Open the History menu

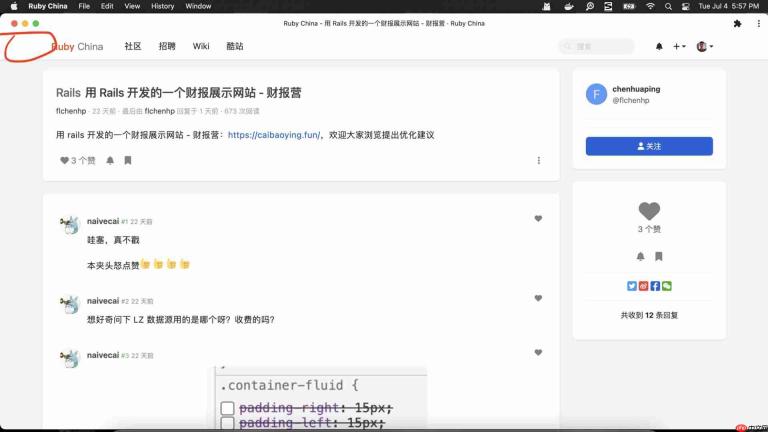click(x=163, y=6)
